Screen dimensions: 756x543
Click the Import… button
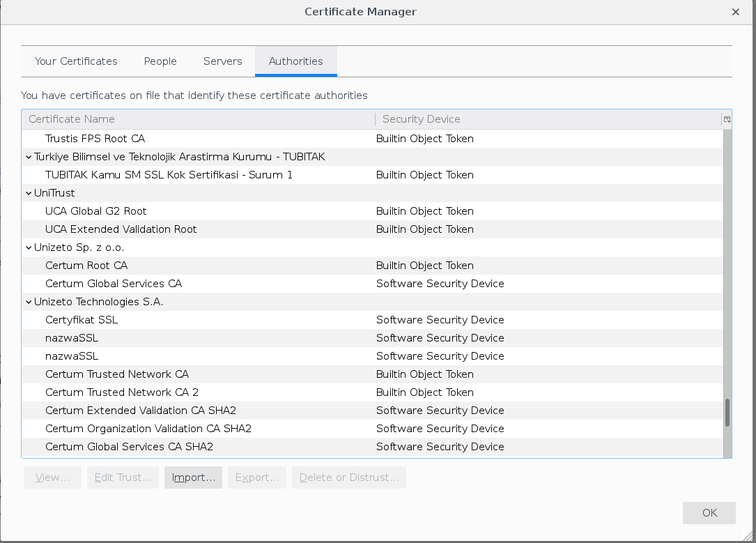(x=193, y=477)
